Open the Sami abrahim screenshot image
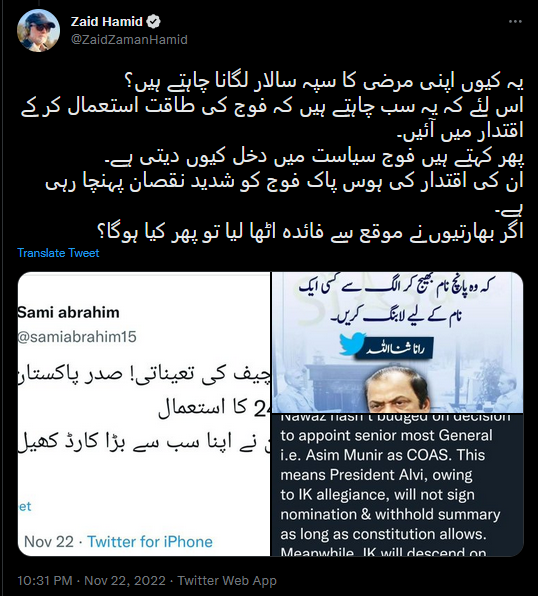 [144, 414]
